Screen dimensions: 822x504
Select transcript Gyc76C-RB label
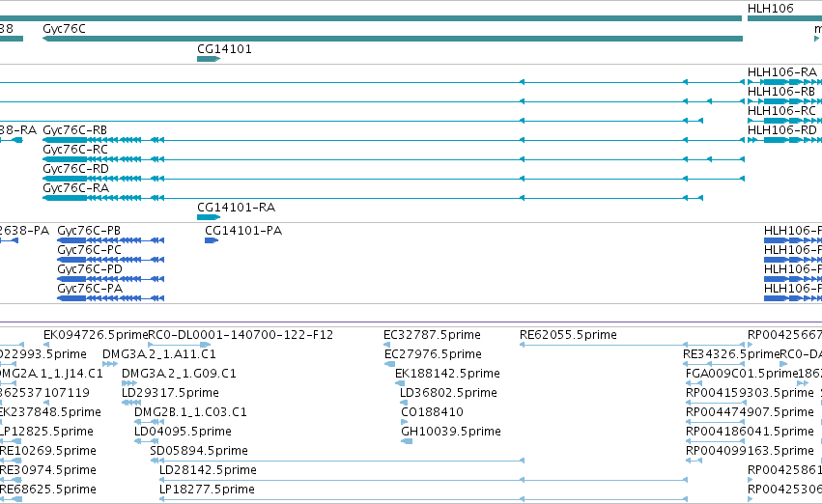point(75,130)
